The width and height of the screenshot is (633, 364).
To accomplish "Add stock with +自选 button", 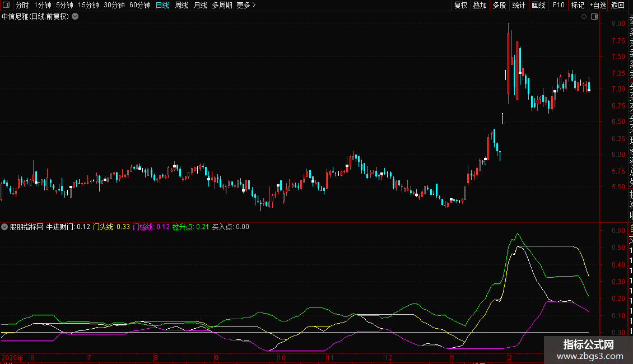I will point(598,6).
